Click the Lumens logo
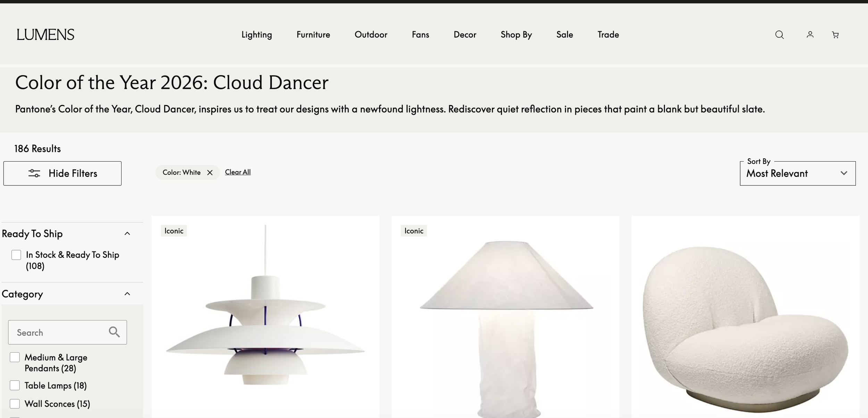The image size is (868, 418). 45,35
